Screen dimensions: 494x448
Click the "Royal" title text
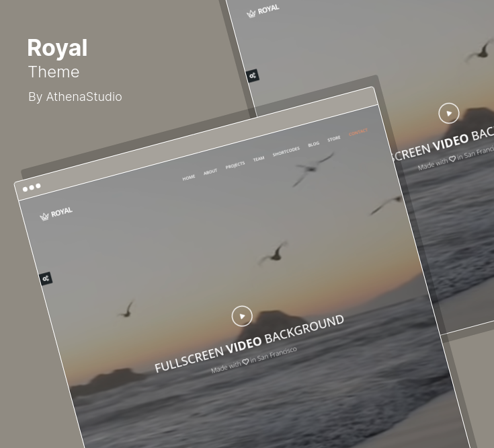(x=57, y=48)
